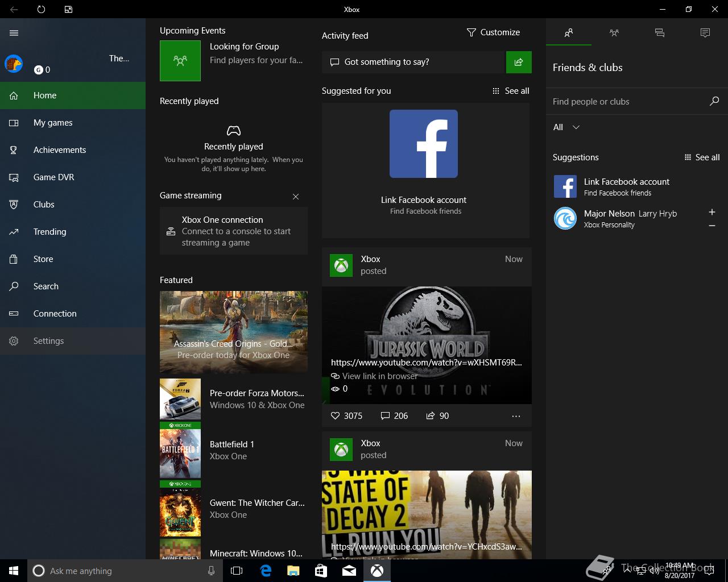Select the Friends tab icon

(569, 33)
